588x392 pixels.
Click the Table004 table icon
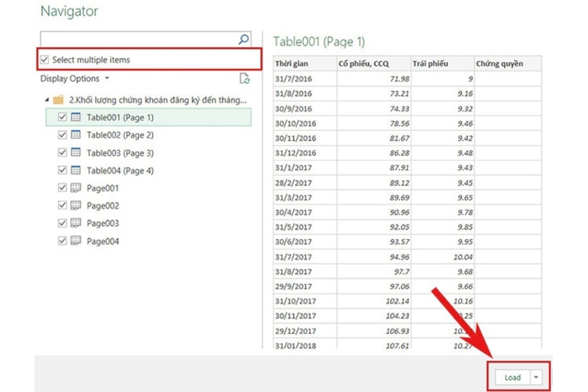click(76, 171)
